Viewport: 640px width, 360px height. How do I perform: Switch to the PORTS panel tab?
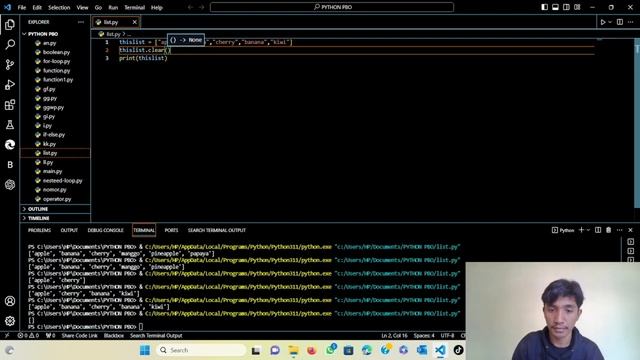pos(171,230)
